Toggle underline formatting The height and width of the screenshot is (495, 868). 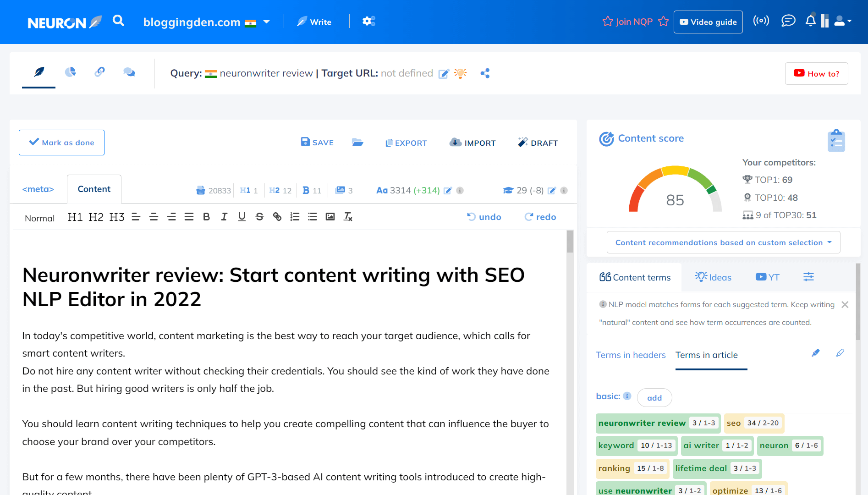pos(242,217)
